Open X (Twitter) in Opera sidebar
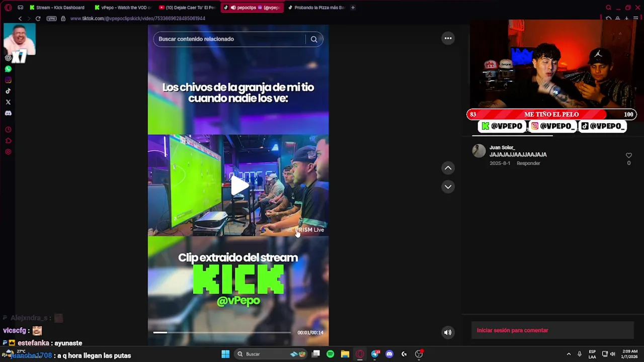644x362 pixels. (8, 102)
